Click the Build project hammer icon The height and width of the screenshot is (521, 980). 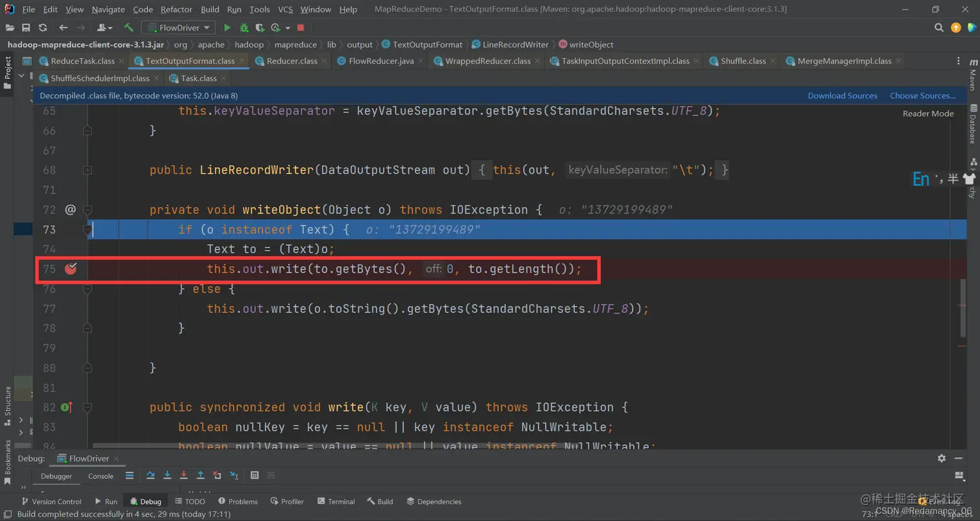128,28
